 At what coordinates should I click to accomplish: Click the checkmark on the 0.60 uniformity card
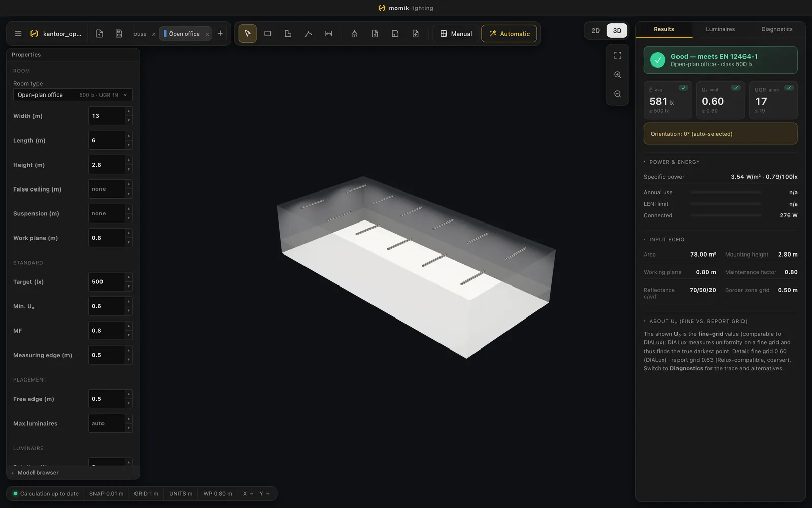(x=736, y=88)
